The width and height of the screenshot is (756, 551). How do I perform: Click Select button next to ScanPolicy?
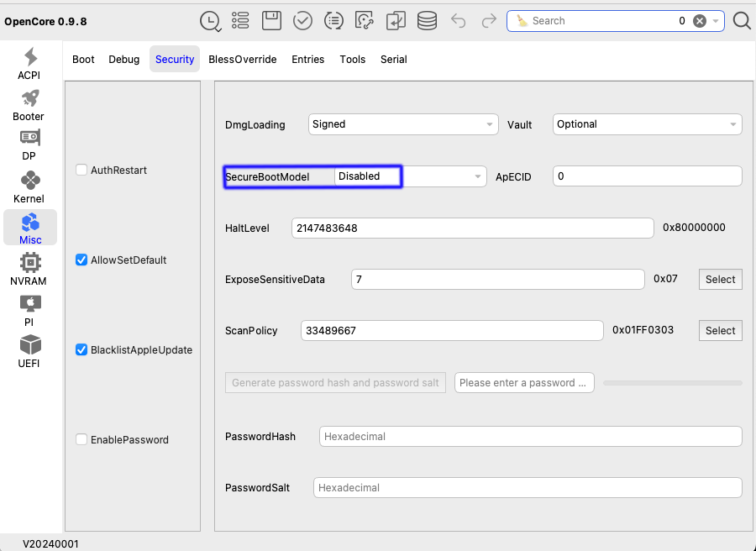point(720,331)
